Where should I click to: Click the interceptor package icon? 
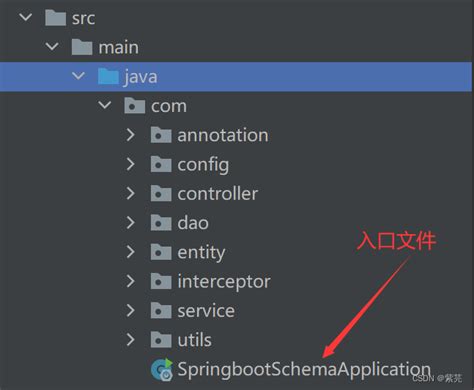pos(161,281)
